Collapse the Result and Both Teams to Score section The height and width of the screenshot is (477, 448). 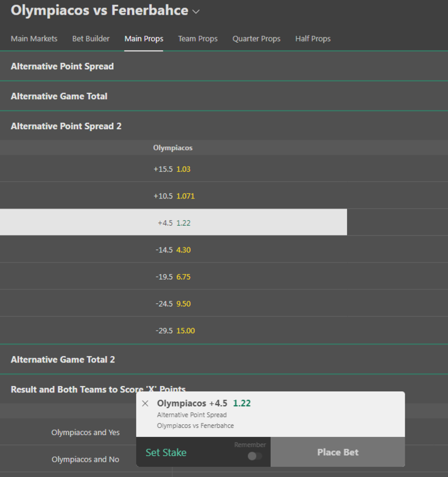(x=224, y=389)
